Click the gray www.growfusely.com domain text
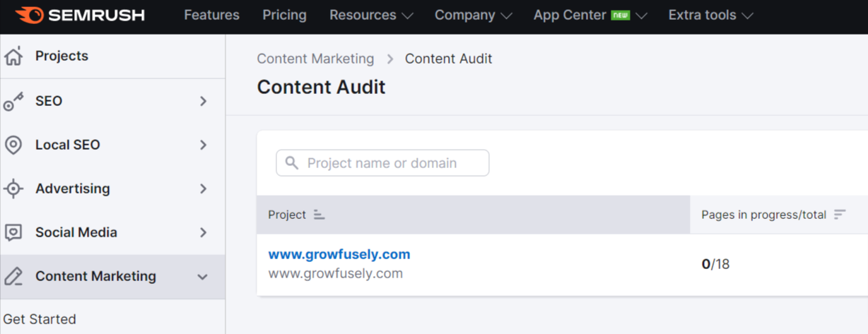 pos(336,273)
